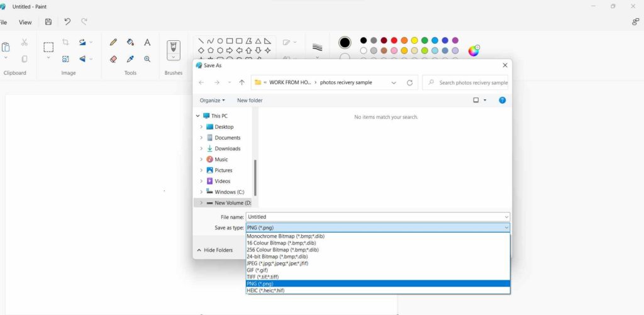Select Music in the navigation tree

click(x=217, y=159)
